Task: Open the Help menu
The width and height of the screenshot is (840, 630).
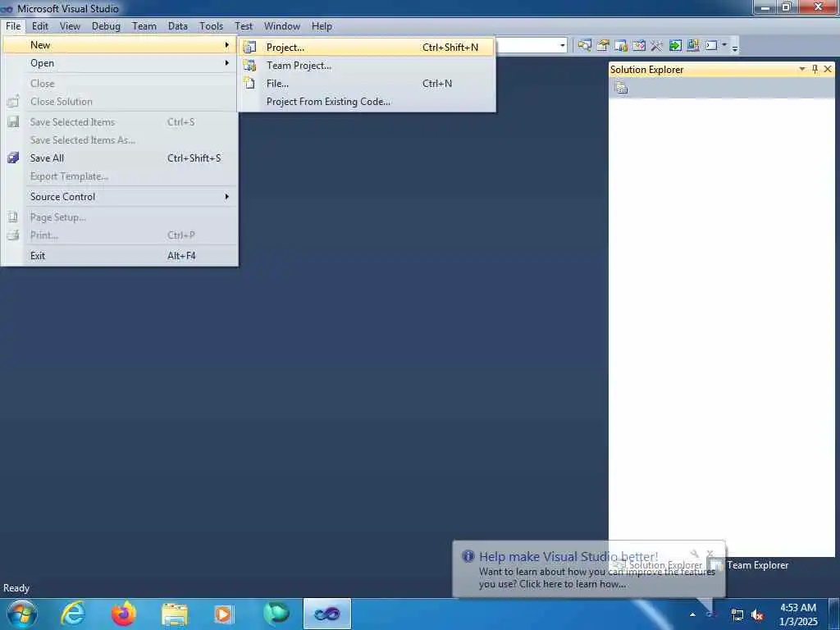Action: (x=322, y=26)
